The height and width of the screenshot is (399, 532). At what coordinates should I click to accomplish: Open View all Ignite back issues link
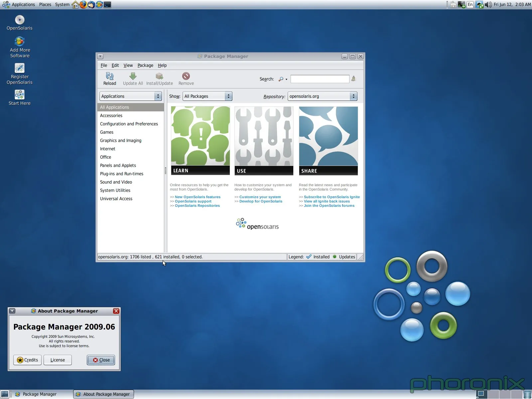point(327,201)
